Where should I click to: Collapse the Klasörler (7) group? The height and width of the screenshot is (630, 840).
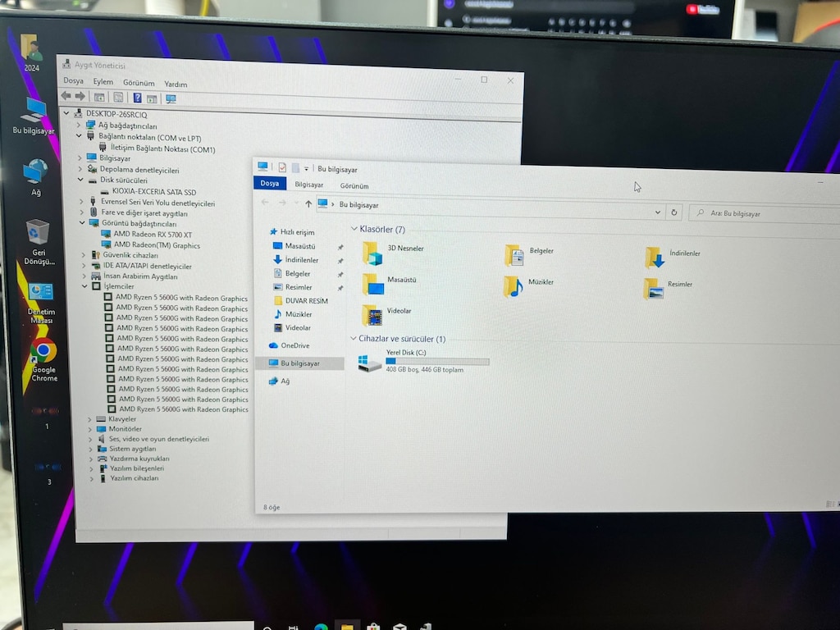pyautogui.click(x=354, y=229)
